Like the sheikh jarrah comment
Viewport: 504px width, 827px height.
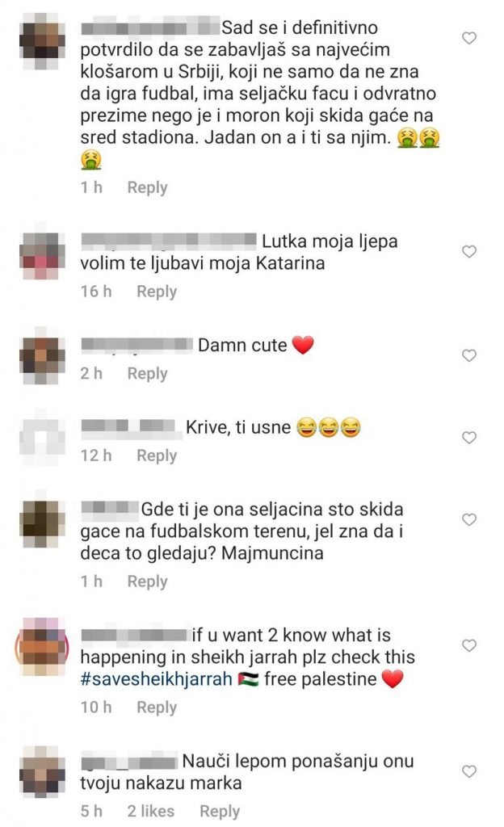468,645
